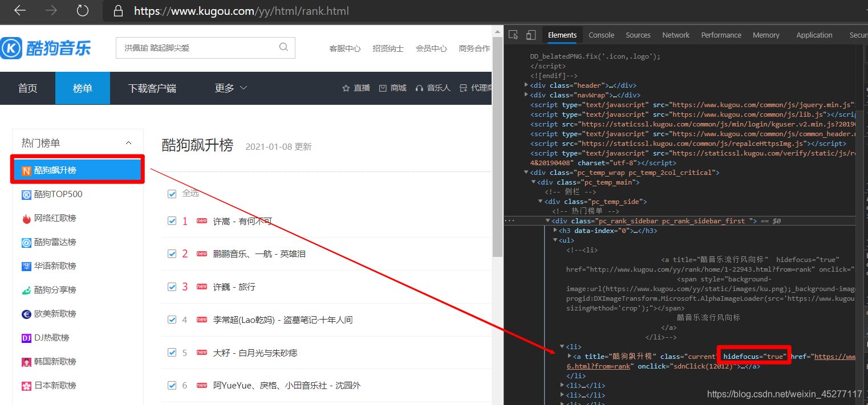
Task: Uncheck song 4 盗墓笔记·十年人间
Action: tap(172, 320)
